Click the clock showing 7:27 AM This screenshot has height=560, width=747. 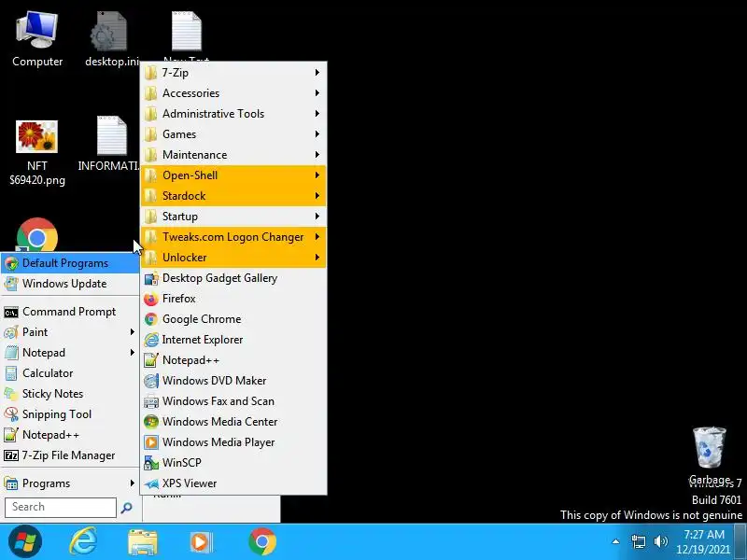[x=704, y=535]
